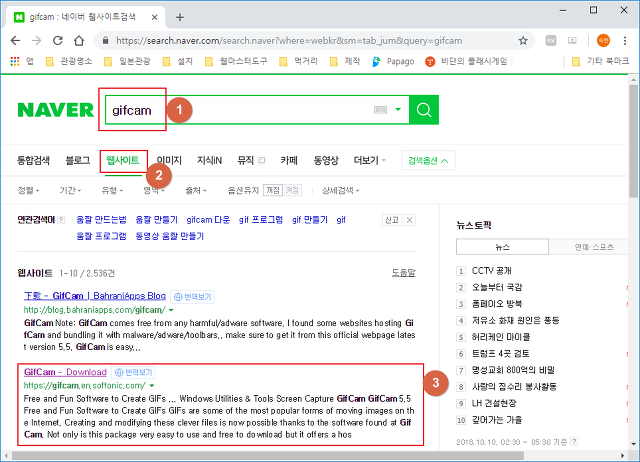640x462 pixels.
Task: Open the 유형 type dropdown
Action: point(112,190)
